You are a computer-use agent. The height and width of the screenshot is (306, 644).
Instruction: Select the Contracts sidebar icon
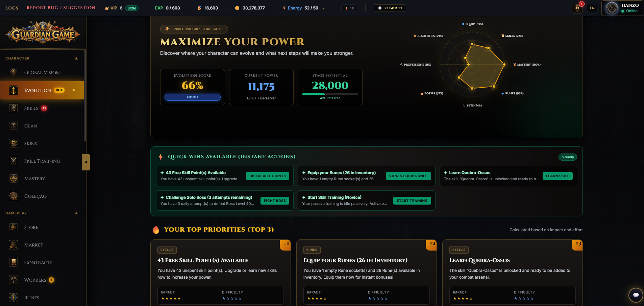tap(14, 262)
